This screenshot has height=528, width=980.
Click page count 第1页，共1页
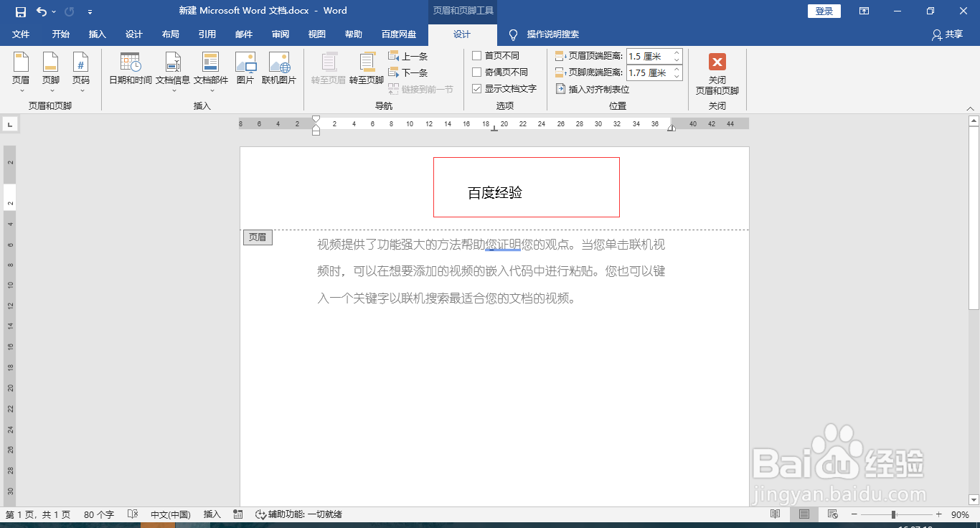(38, 514)
